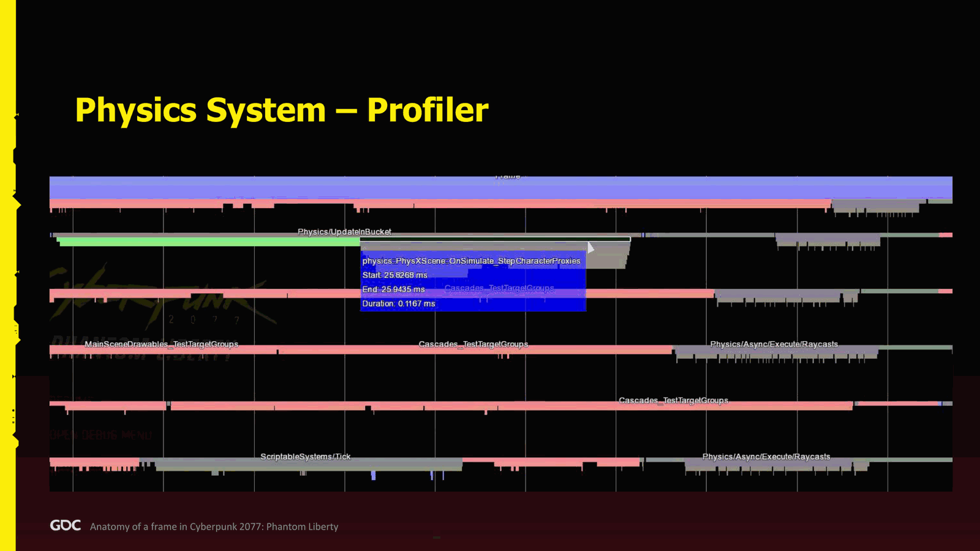This screenshot has height=551, width=980.
Task: Click the Duration 0.1167 ms line
Action: pos(398,304)
